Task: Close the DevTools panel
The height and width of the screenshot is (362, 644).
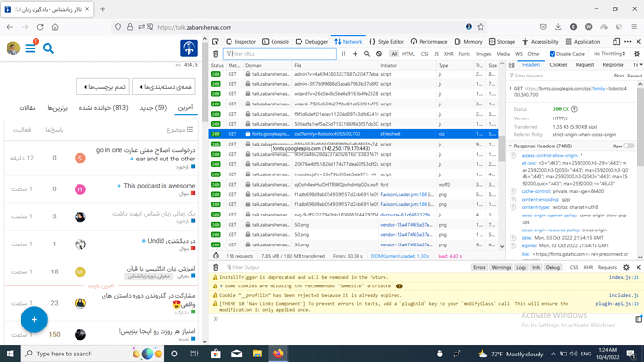Action: point(638,41)
